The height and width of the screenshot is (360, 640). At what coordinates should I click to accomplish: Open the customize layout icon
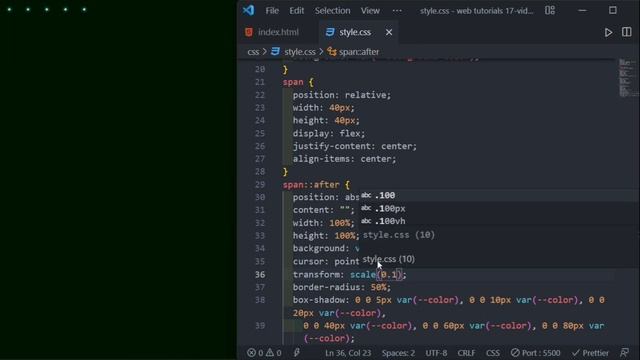[x=550, y=10]
